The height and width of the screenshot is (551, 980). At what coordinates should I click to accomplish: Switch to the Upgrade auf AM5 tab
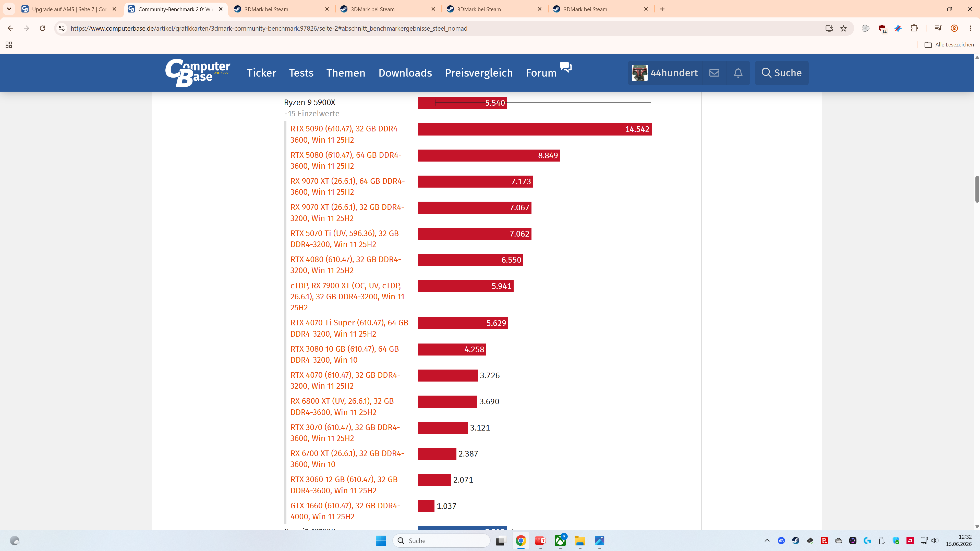coord(70,9)
